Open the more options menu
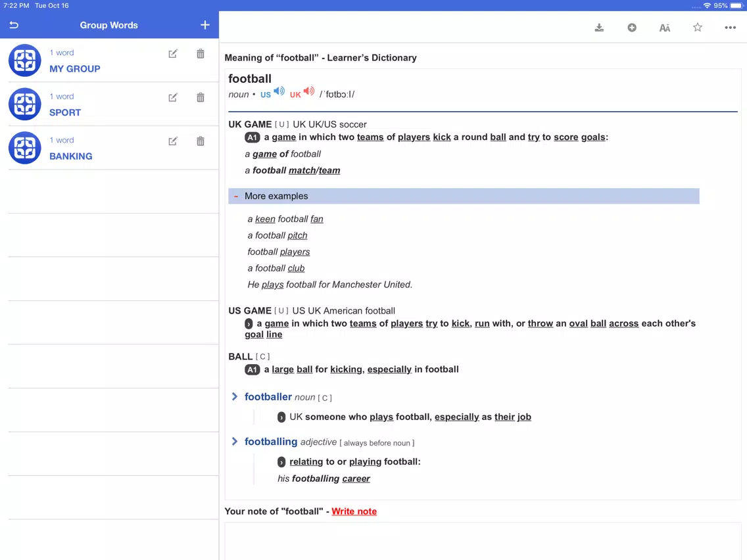The image size is (747, 560). [x=731, y=28]
